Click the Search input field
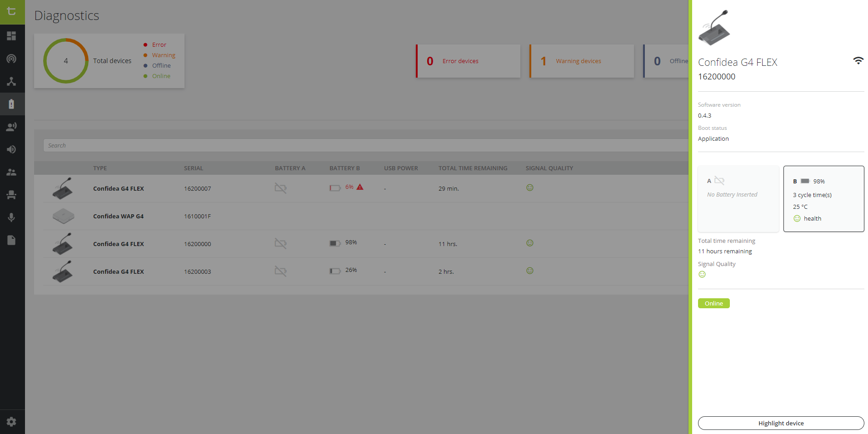 coord(364,145)
